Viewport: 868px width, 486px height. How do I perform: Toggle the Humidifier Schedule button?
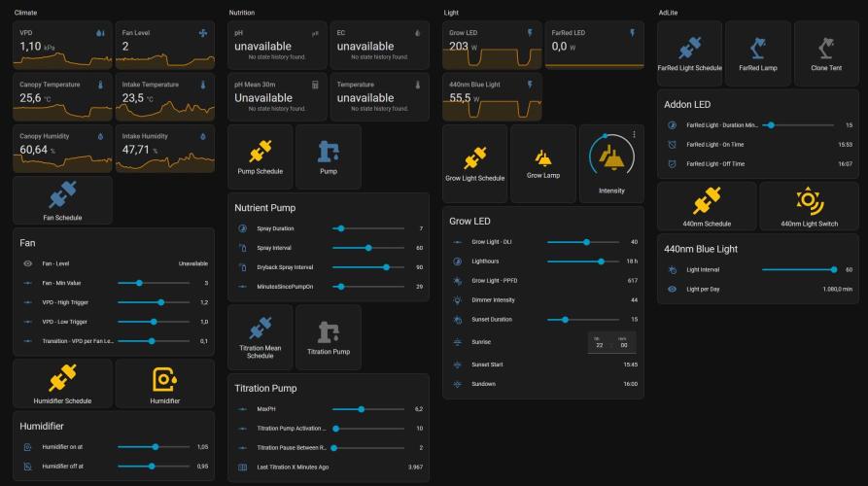click(62, 384)
